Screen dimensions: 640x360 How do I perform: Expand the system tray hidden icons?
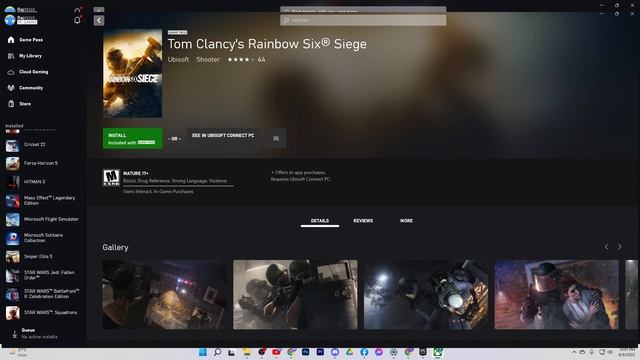pos(574,352)
